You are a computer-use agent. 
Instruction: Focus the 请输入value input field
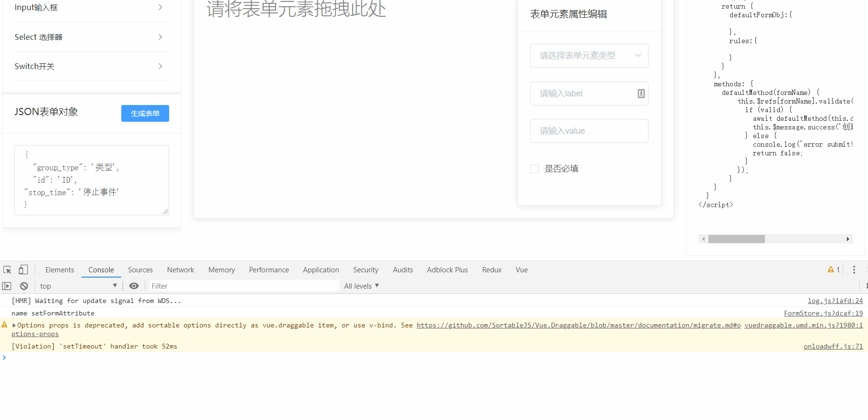[x=589, y=131]
